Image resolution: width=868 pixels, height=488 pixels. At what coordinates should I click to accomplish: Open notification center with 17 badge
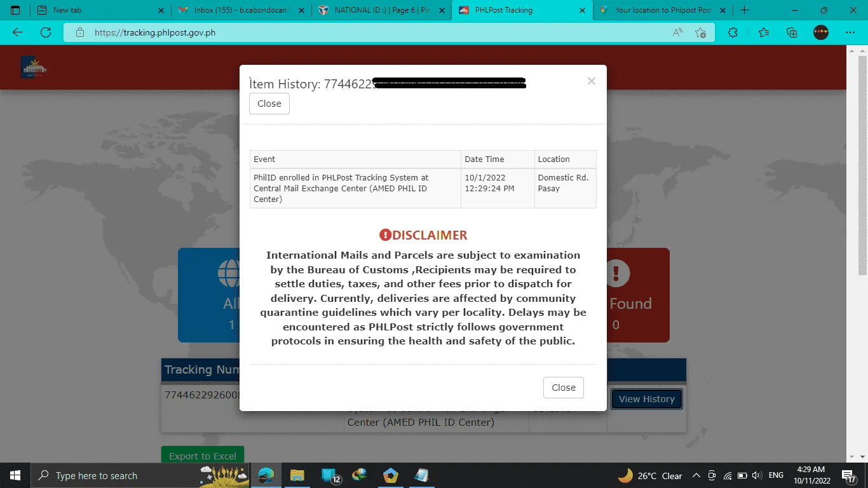click(x=849, y=475)
